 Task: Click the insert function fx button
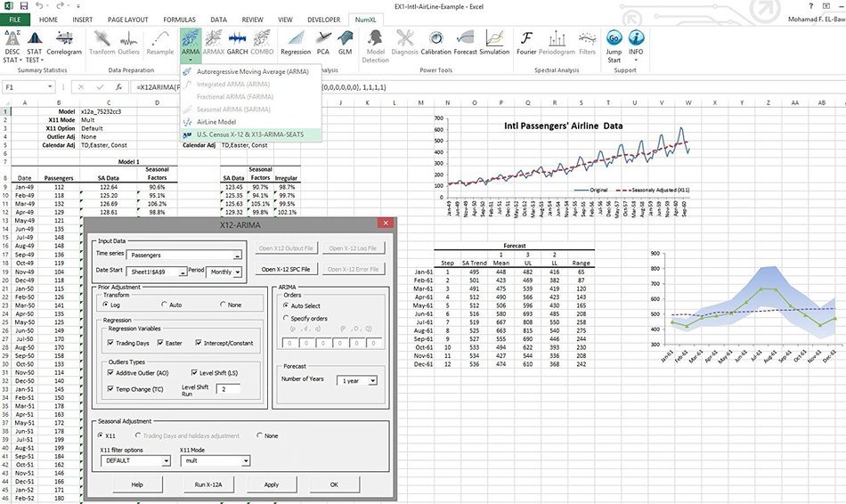click(118, 87)
